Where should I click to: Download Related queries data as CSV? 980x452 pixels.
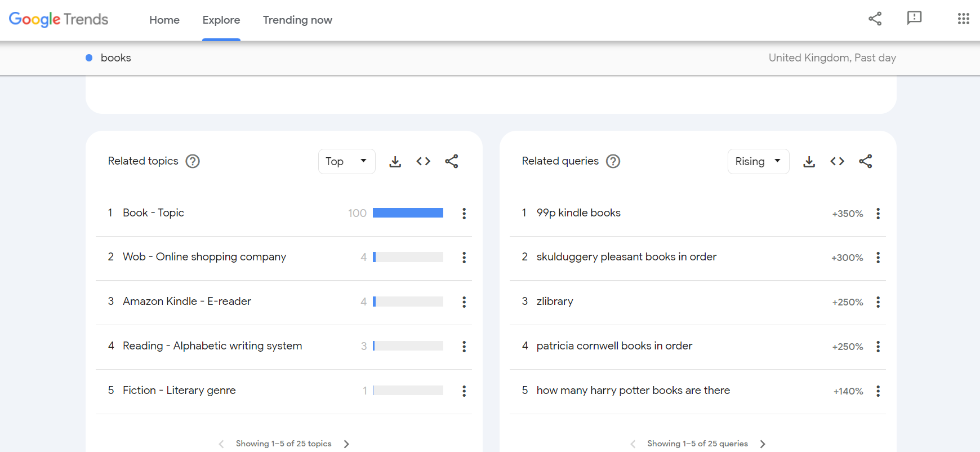(809, 162)
